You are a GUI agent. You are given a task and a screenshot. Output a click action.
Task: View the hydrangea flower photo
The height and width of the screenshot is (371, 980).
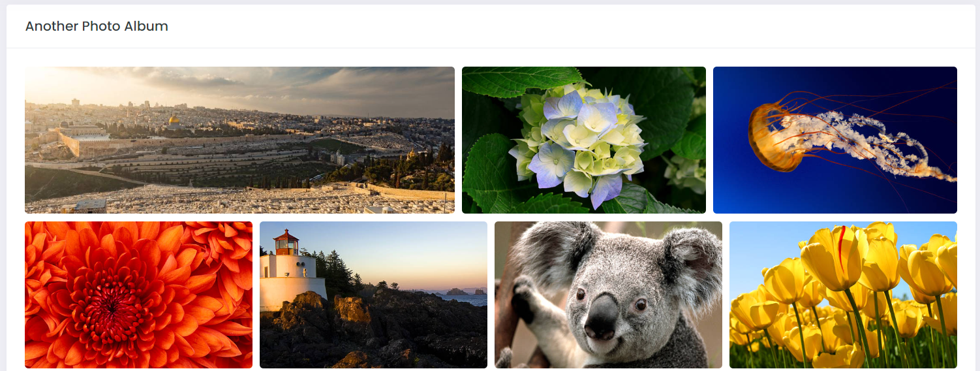pos(584,140)
